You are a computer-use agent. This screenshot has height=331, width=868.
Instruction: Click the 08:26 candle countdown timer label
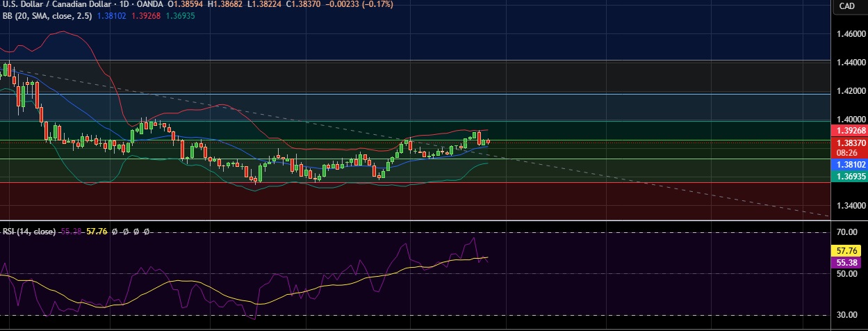click(x=849, y=171)
